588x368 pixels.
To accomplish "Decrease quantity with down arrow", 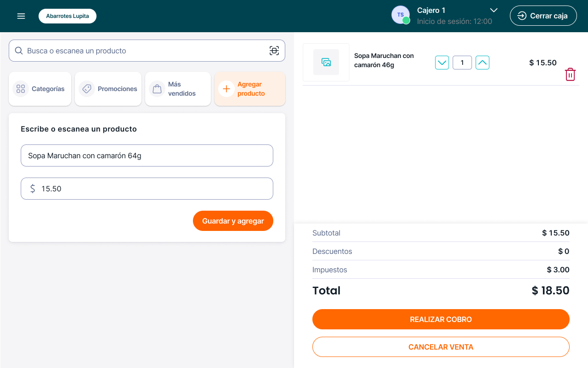I will point(442,63).
